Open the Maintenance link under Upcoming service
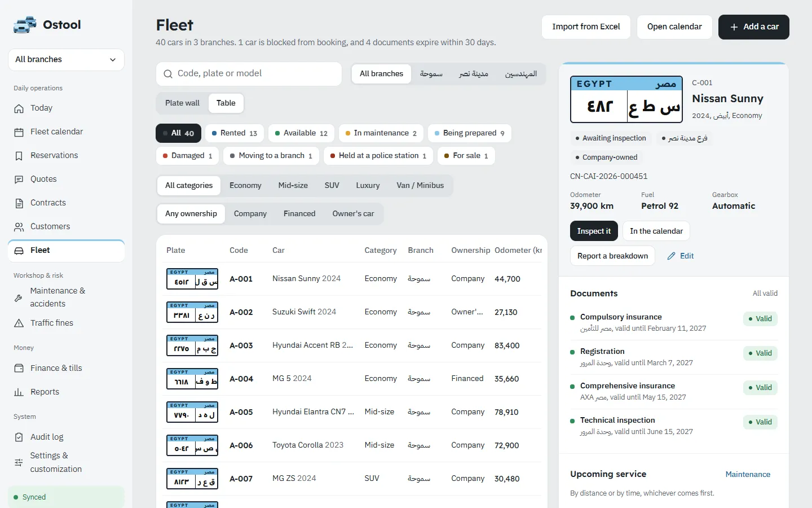Viewport: 812px width, 508px height. click(x=748, y=475)
